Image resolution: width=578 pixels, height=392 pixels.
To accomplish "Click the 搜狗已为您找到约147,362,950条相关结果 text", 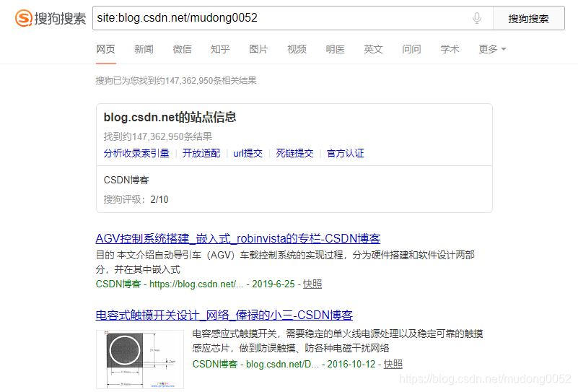I will tap(176, 80).
